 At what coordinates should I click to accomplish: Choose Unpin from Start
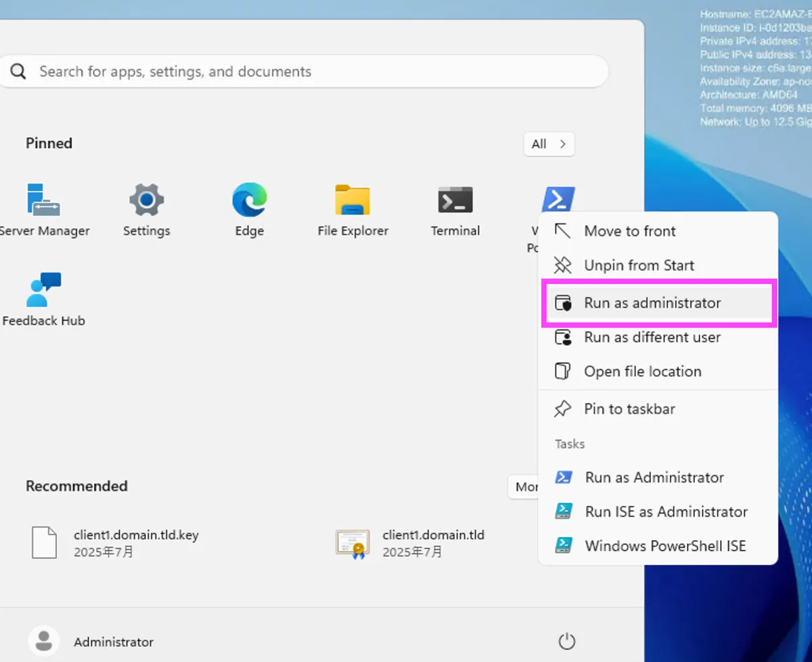639,266
